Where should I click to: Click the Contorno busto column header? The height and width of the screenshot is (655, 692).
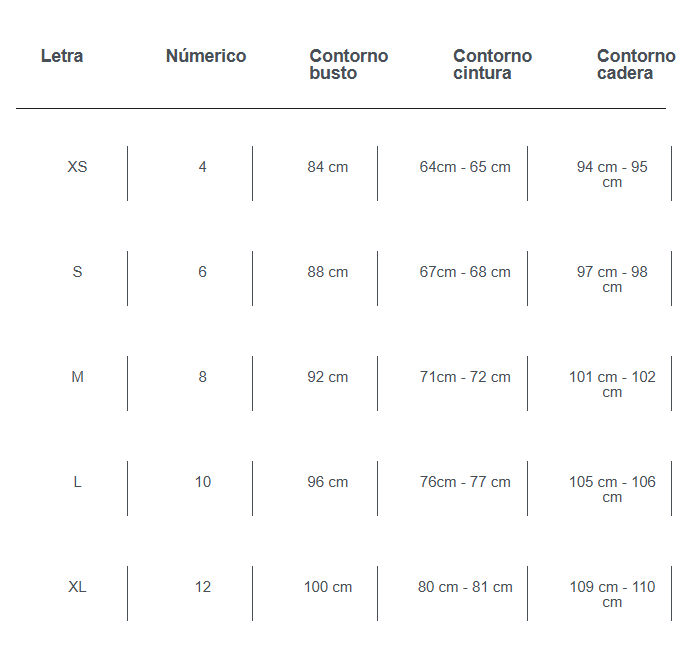pos(349,64)
